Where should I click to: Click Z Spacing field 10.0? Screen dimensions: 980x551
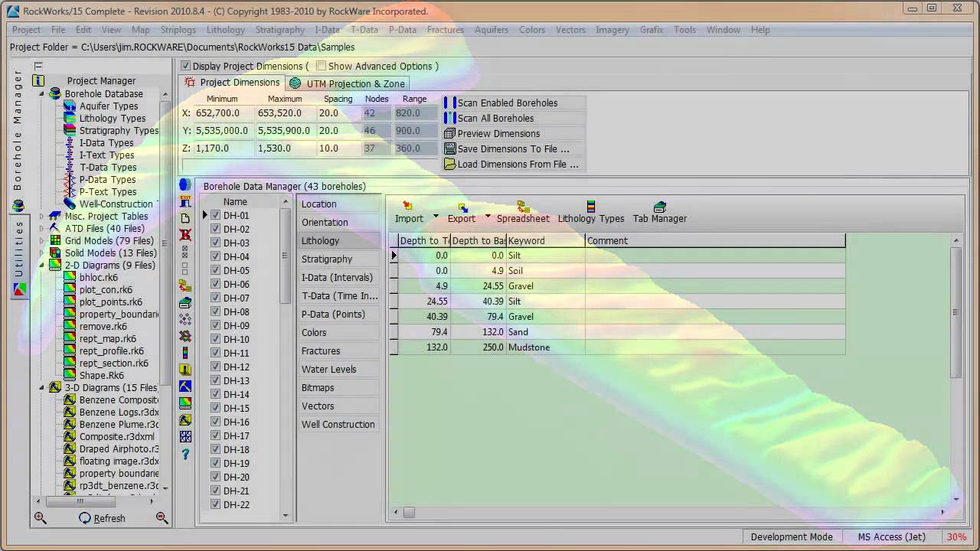click(x=338, y=148)
